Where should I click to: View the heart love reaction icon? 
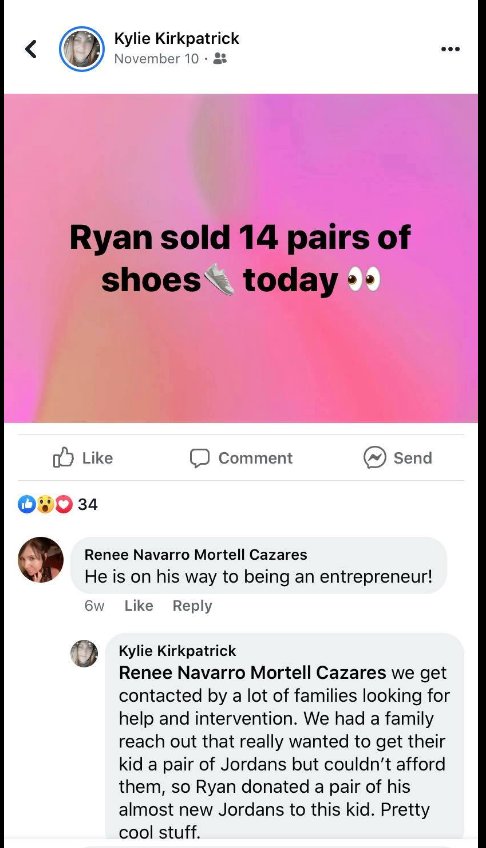click(x=64, y=504)
